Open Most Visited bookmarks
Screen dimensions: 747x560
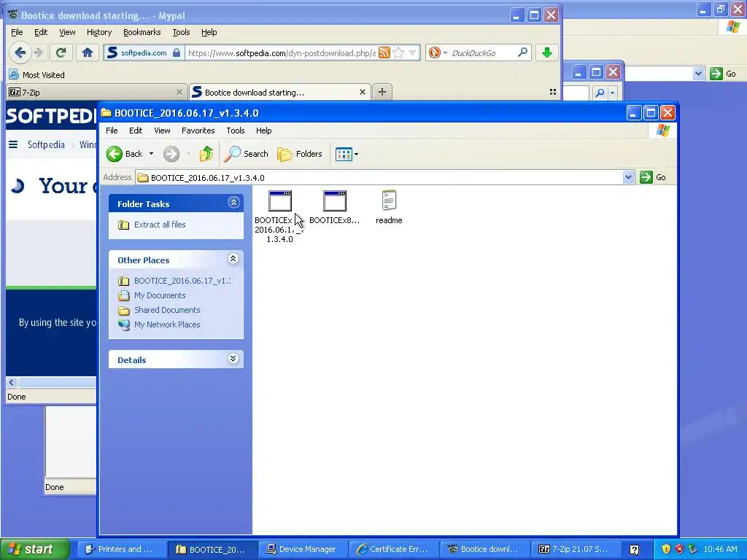pos(36,75)
